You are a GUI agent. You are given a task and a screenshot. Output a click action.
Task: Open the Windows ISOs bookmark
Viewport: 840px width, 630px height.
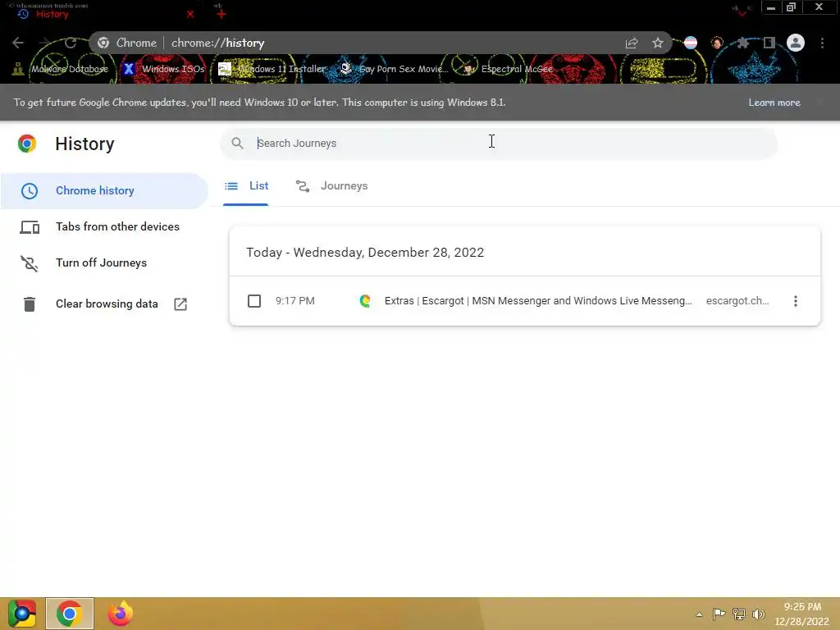(x=164, y=69)
